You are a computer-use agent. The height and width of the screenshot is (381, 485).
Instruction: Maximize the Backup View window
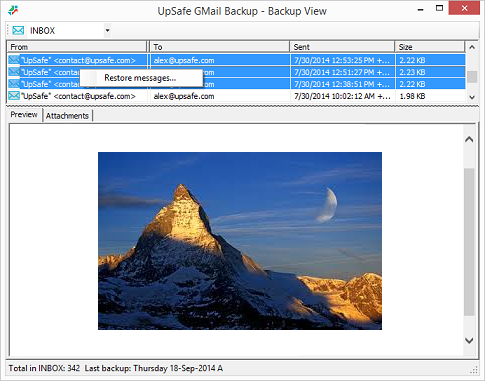[439, 9]
